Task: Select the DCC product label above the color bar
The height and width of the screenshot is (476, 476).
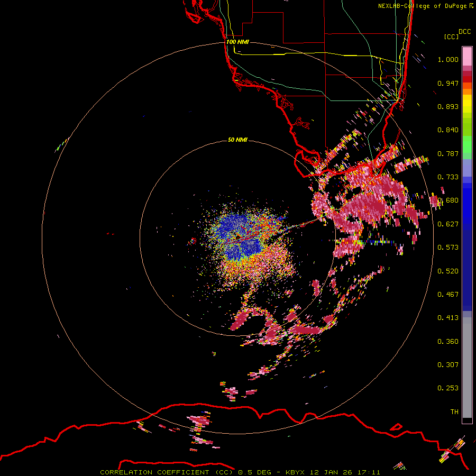Action: click(x=464, y=32)
